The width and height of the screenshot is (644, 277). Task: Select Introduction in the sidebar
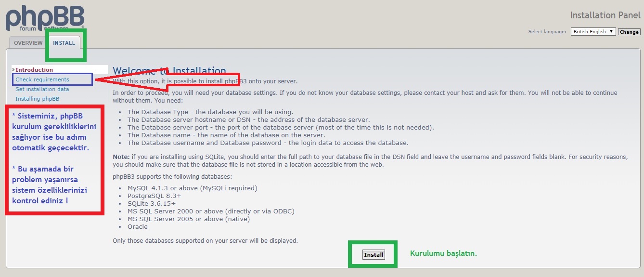34,70
